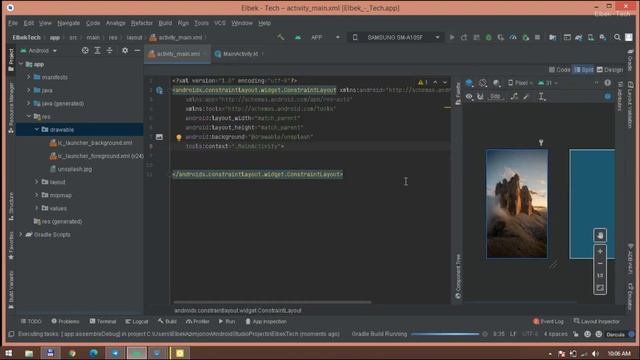Click the yellow lightbulb quick-fix icon

point(179,138)
